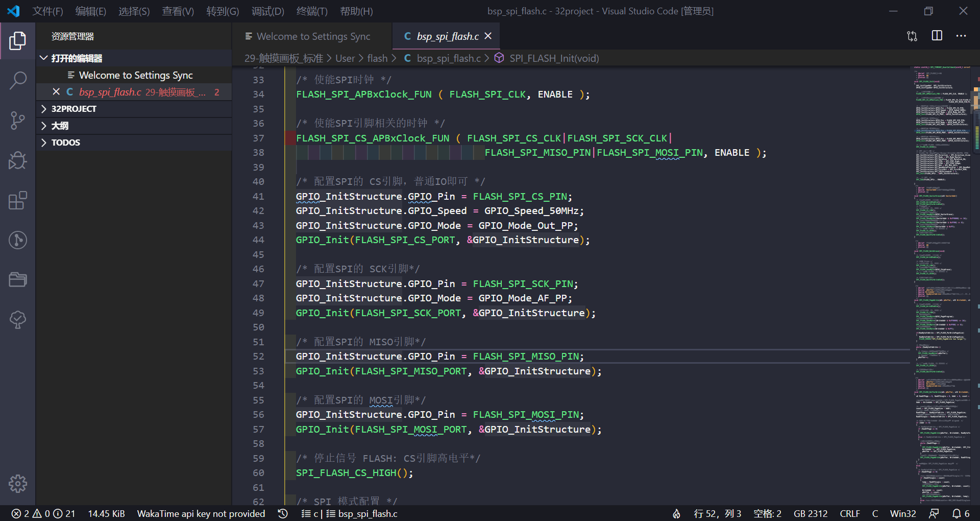
Task: Click line number 37 in gutter
Action: [258, 138]
